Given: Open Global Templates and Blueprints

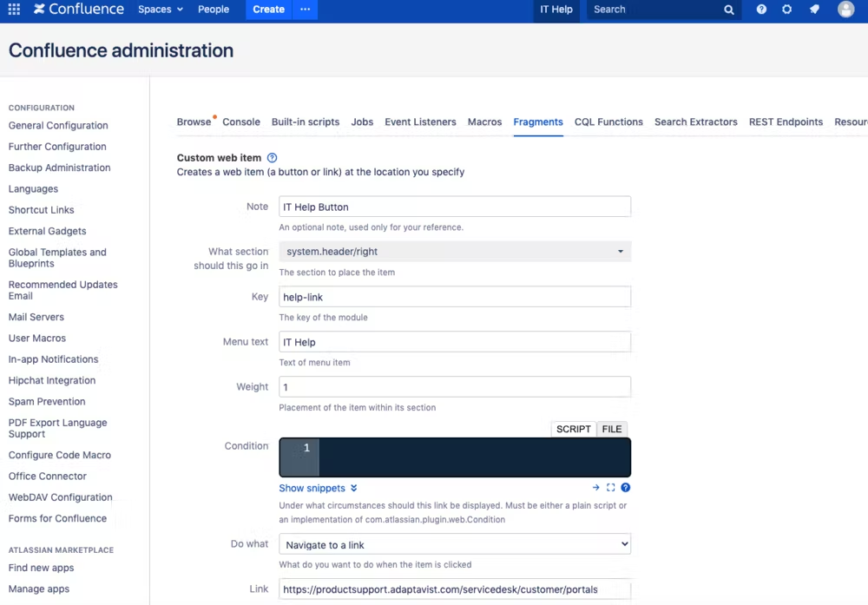Looking at the screenshot, I should 57,258.
